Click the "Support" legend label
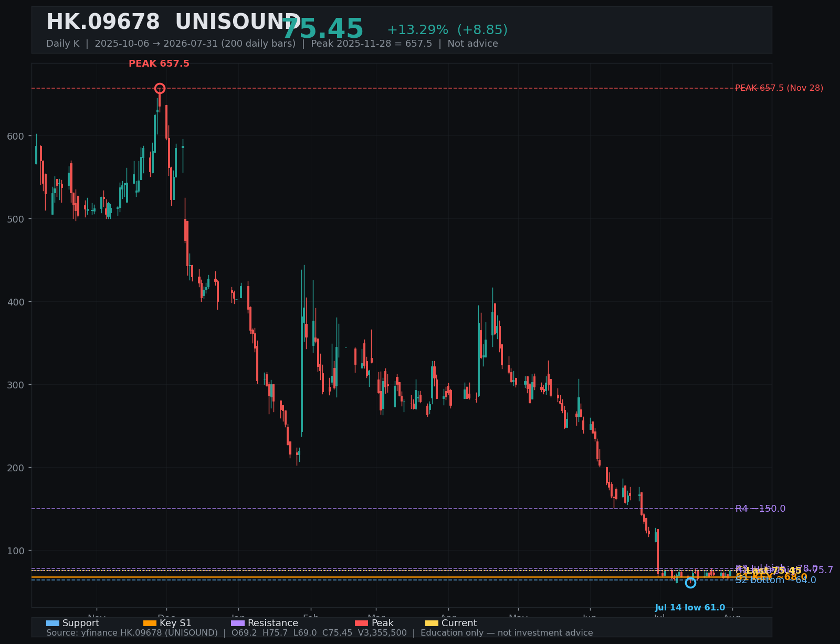Image resolution: width=840 pixels, height=644 pixels. pos(81,624)
